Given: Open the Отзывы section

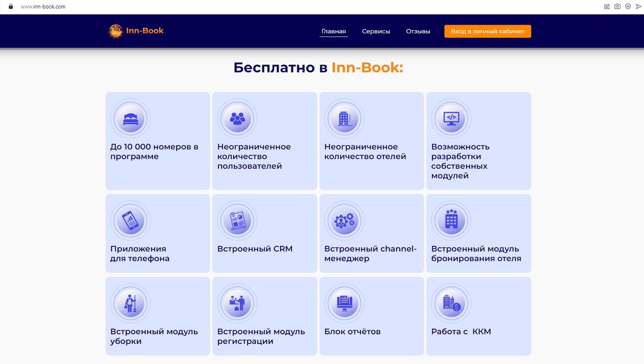Looking at the screenshot, I should coord(418,31).
